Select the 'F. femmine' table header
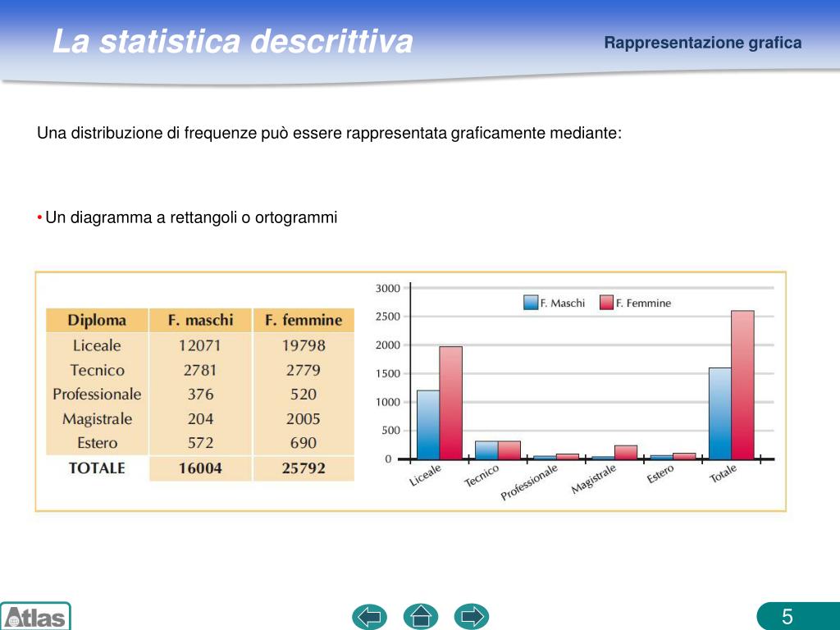This screenshot has width=840, height=630. [x=304, y=321]
